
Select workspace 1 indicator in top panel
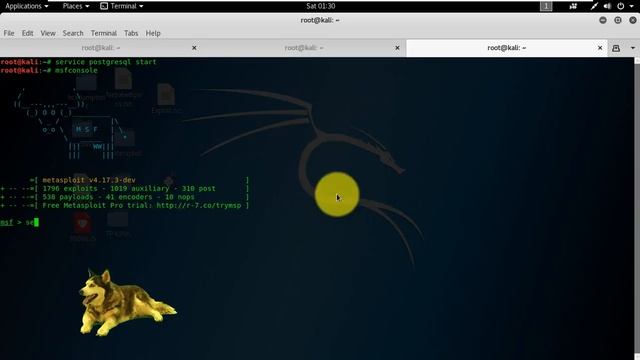coord(546,6)
